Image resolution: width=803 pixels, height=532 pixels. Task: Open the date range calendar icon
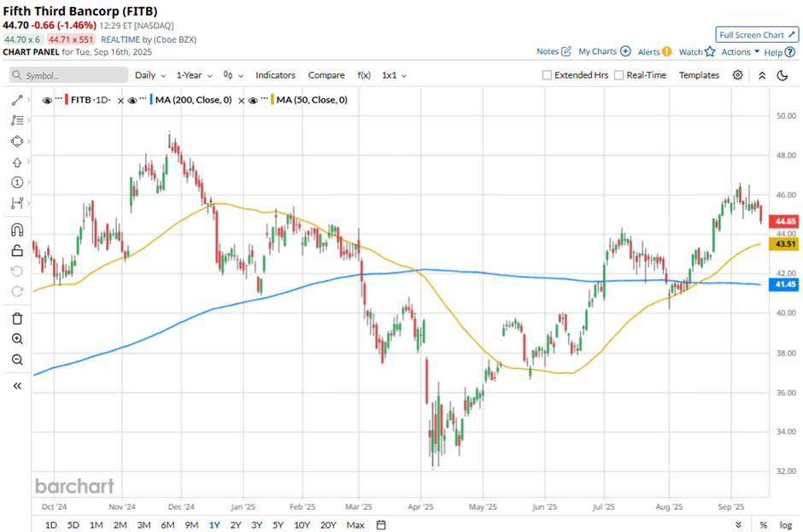381,525
